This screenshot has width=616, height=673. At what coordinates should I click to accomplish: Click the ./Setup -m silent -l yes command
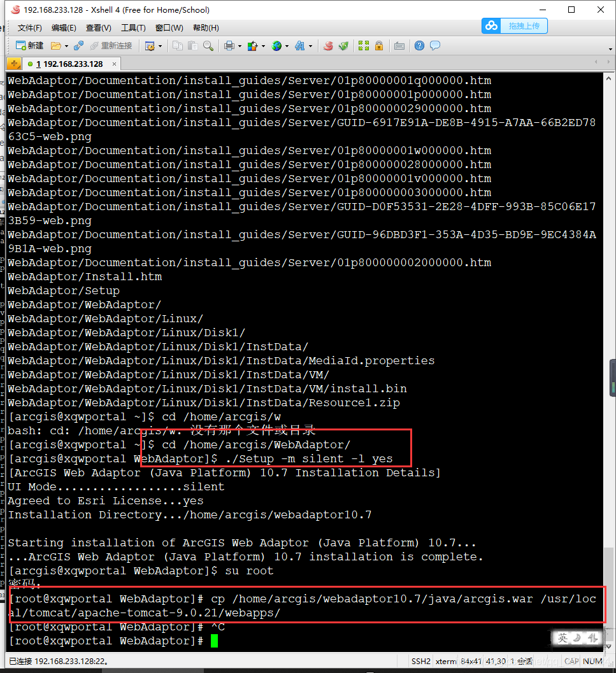(309, 459)
